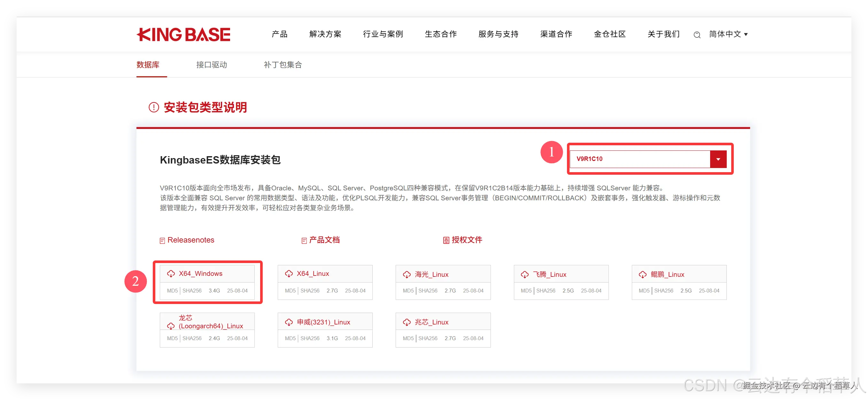Click the 兆芯_Linux download cloud icon
Image resolution: width=868 pixels, height=400 pixels.
point(407,322)
